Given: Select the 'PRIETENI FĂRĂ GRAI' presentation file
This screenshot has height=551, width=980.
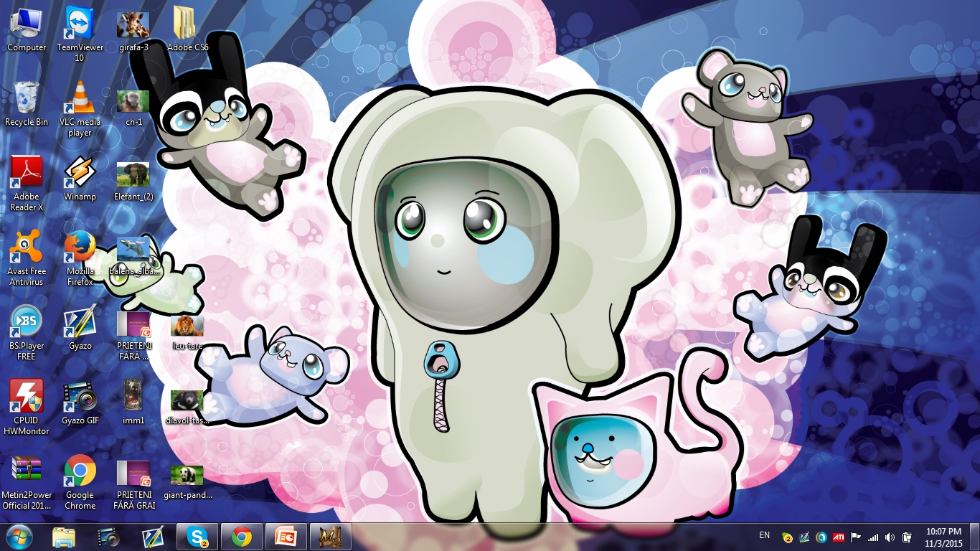Looking at the screenshot, I should coord(133,484).
